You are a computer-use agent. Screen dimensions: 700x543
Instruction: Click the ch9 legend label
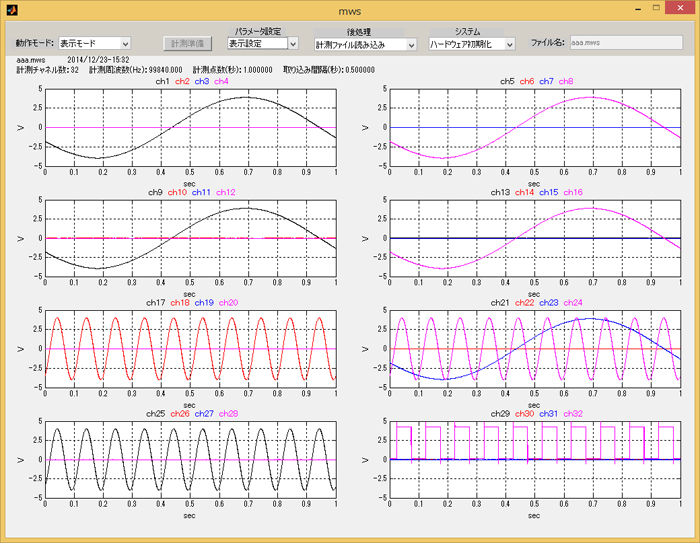coord(155,192)
